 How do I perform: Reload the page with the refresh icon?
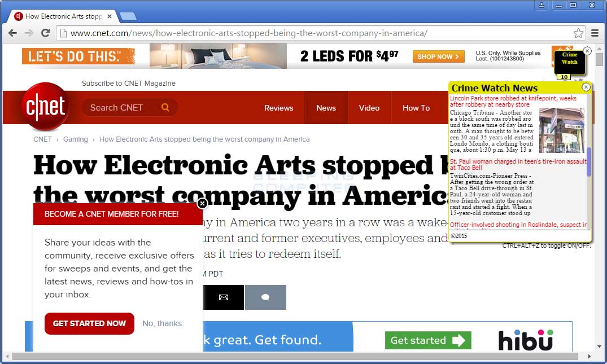(45, 33)
